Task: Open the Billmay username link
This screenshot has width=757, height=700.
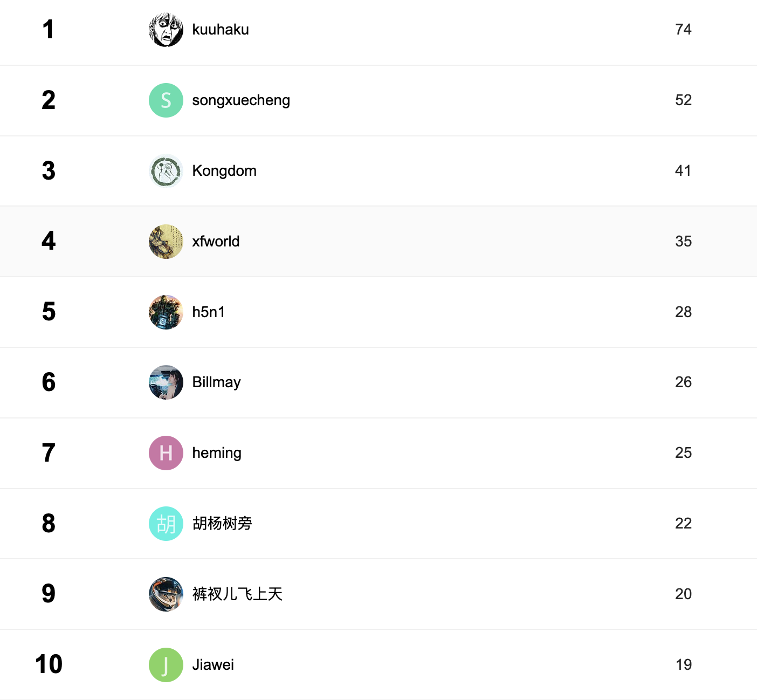Action: pyautogui.click(x=216, y=382)
